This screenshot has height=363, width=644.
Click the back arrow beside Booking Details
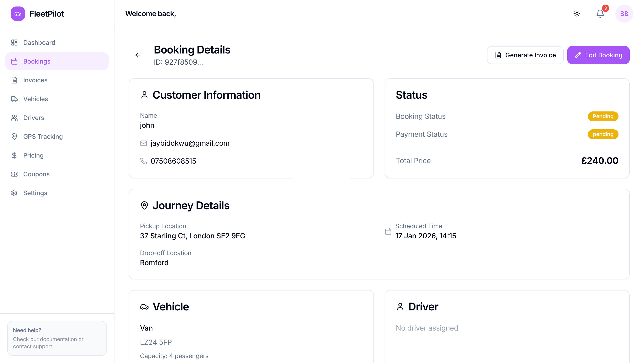click(138, 55)
